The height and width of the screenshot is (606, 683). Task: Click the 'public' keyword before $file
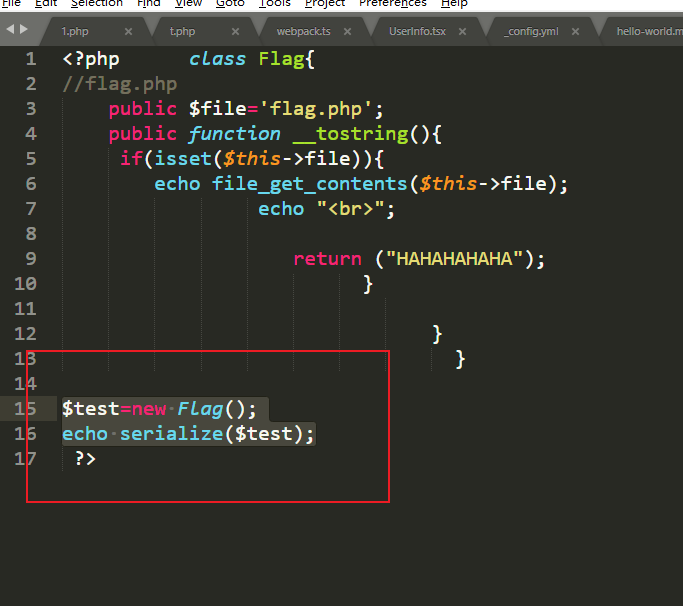(x=143, y=109)
